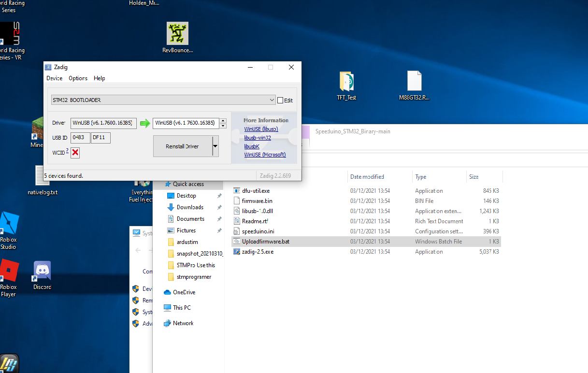
Task: Click the OneDrive cloud icon
Action: [x=167, y=292]
